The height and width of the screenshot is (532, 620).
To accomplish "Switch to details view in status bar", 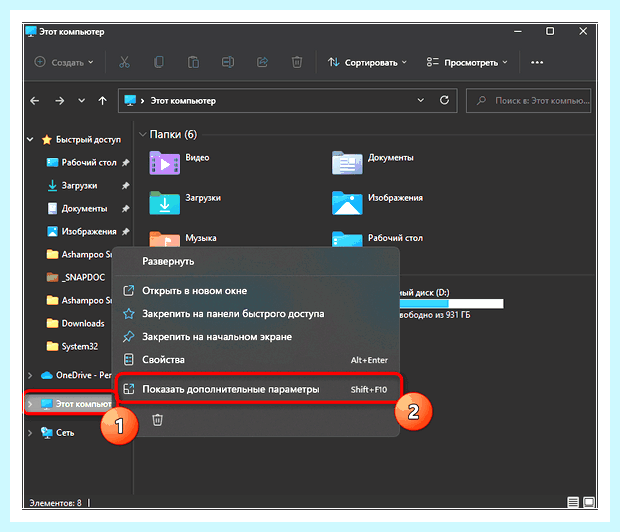I will pyautogui.click(x=573, y=502).
